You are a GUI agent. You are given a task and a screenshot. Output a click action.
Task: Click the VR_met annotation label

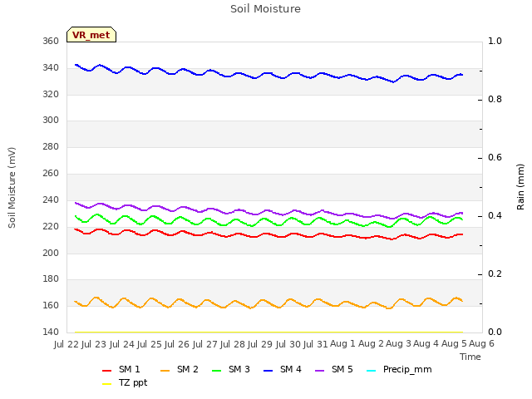point(91,35)
